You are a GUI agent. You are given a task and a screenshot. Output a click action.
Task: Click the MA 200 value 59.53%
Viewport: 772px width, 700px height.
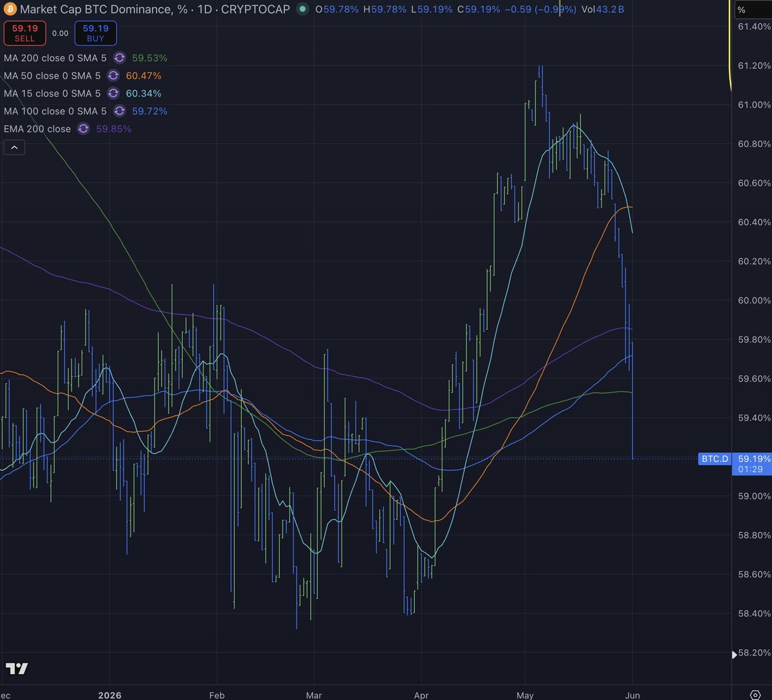tap(149, 58)
